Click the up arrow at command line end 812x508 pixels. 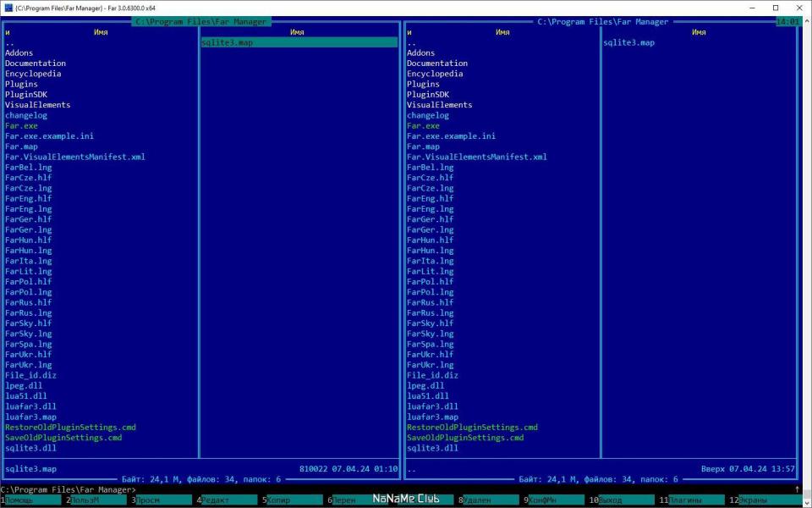pos(797,489)
